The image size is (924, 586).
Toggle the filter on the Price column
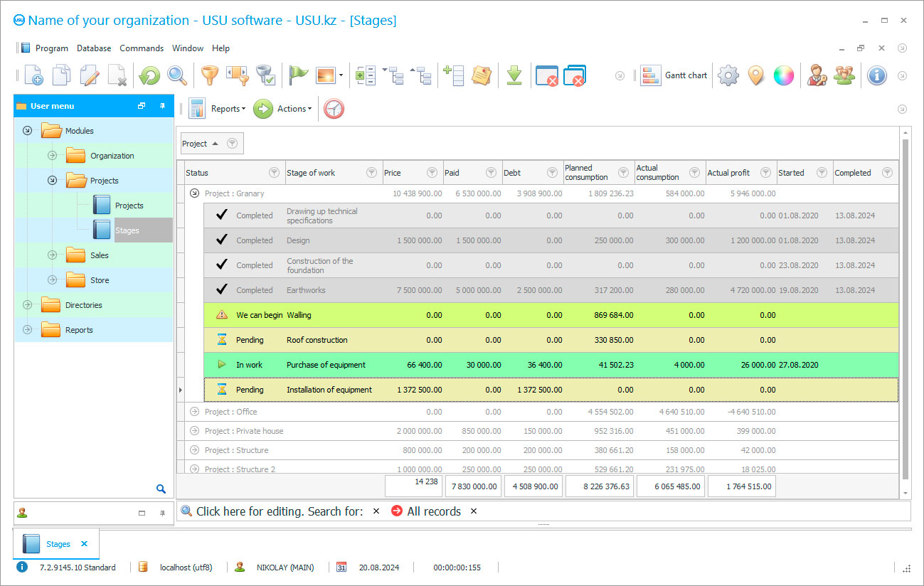tap(431, 172)
